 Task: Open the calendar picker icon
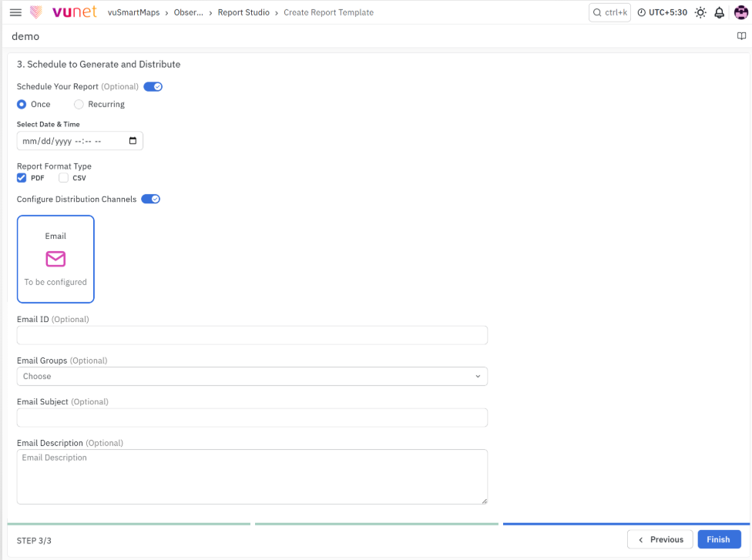133,140
